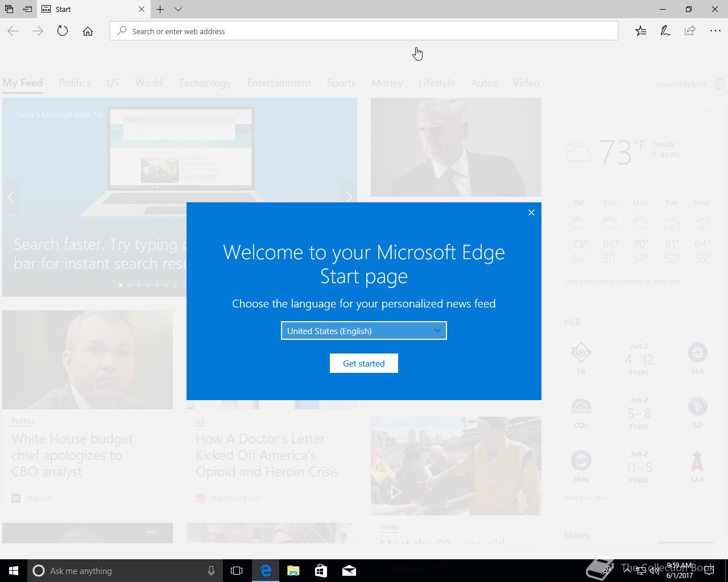Click the US category link above article
This screenshot has width=728, height=582.
coord(200,421)
